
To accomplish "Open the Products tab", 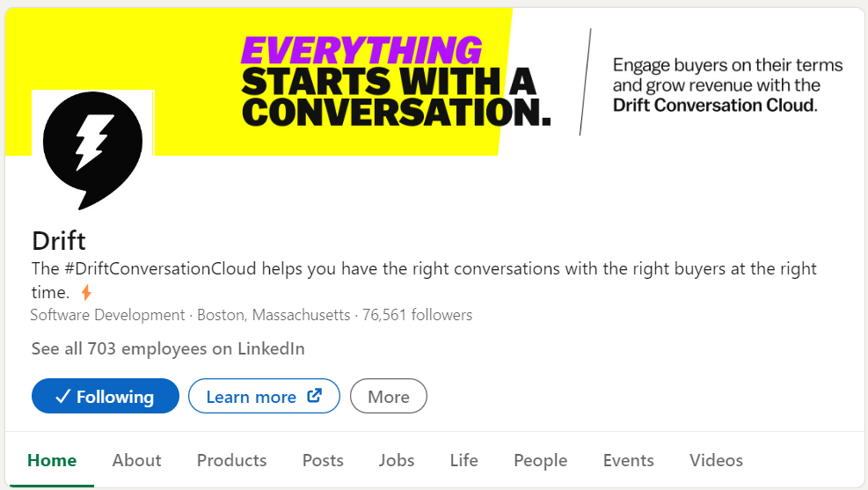I will (x=231, y=460).
